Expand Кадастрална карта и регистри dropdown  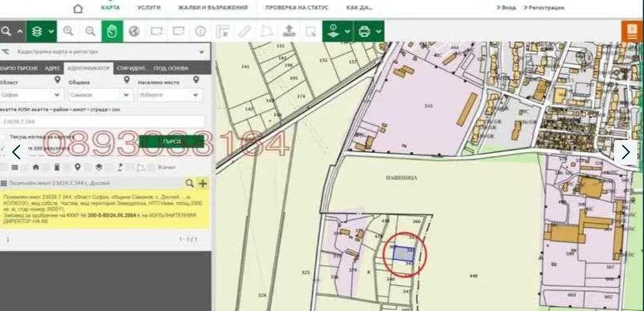click(x=105, y=52)
